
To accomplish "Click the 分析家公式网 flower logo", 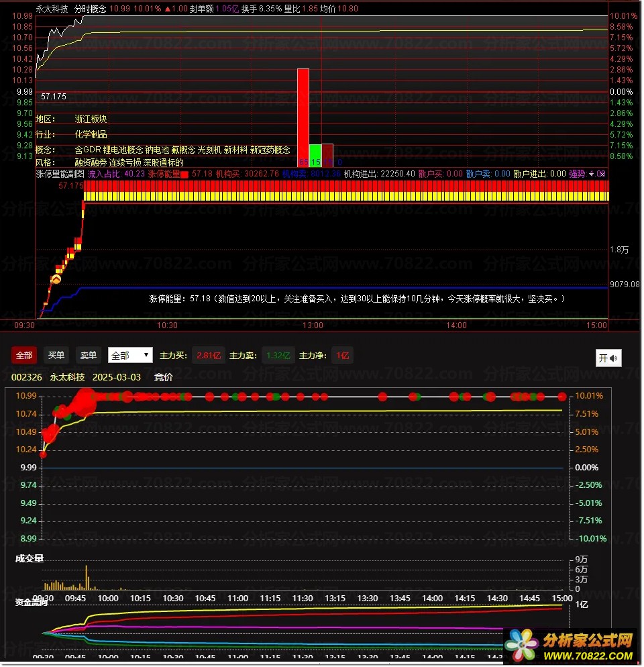I will pos(521,644).
